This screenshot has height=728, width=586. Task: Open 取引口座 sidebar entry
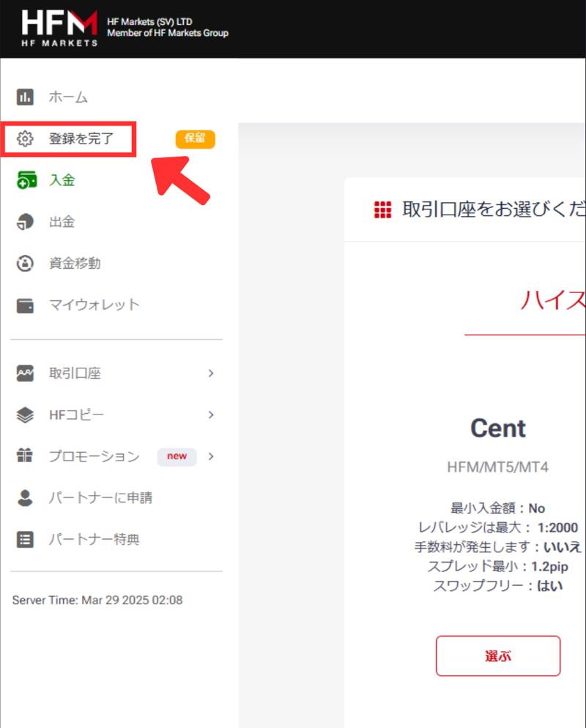[x=75, y=374]
